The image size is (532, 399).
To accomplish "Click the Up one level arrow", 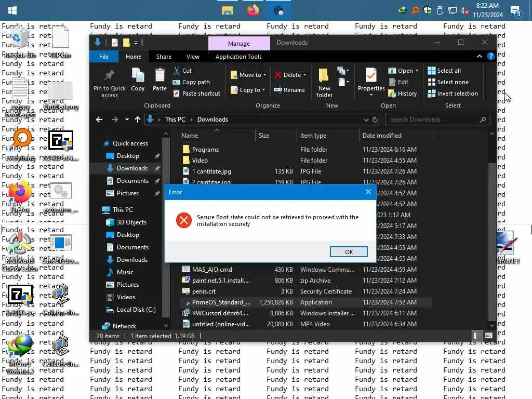I will [137, 119].
